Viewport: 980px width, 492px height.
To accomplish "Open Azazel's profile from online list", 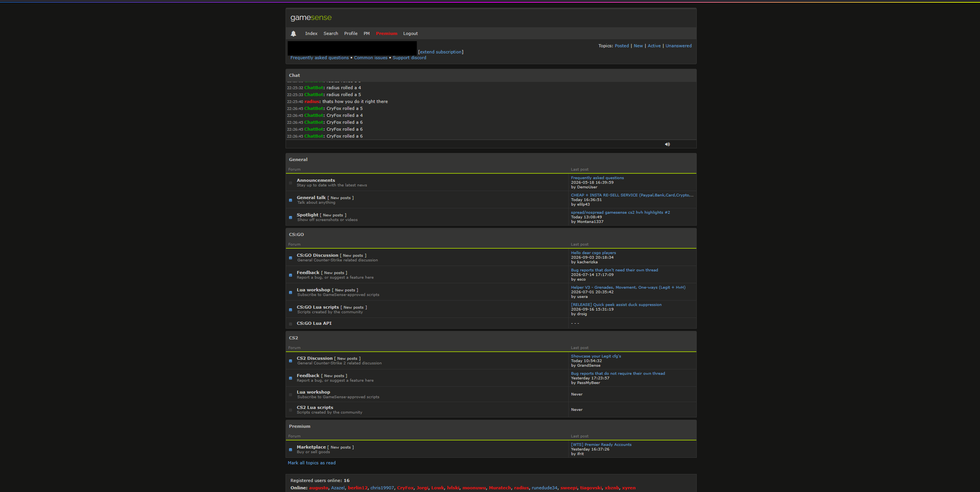I will coord(338,488).
